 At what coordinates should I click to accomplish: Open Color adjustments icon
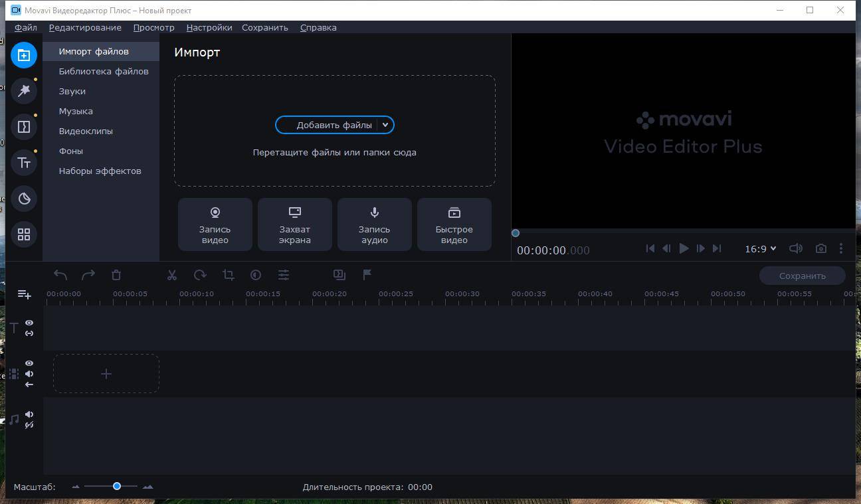click(256, 275)
